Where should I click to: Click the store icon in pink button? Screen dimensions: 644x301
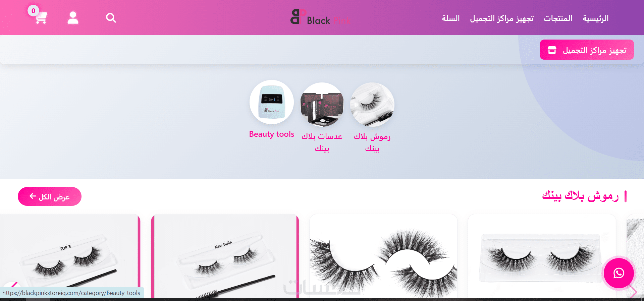click(552, 50)
